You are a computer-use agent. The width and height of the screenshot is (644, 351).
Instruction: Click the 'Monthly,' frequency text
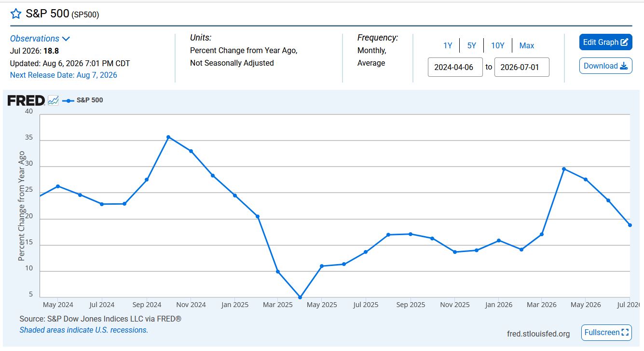click(x=372, y=51)
